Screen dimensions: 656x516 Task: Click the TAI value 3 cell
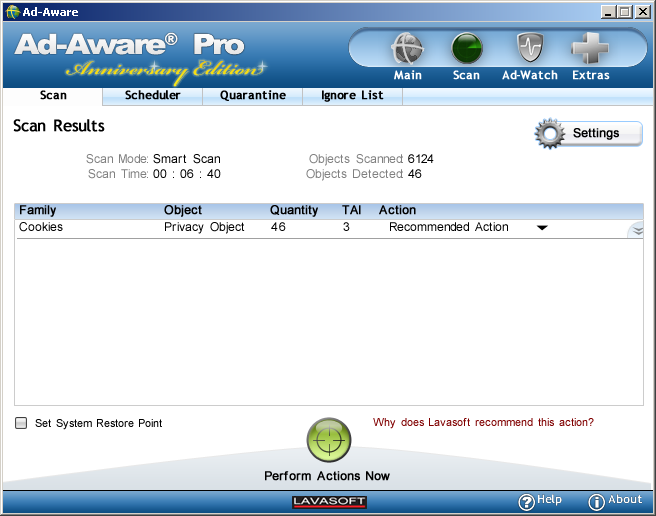(x=346, y=227)
